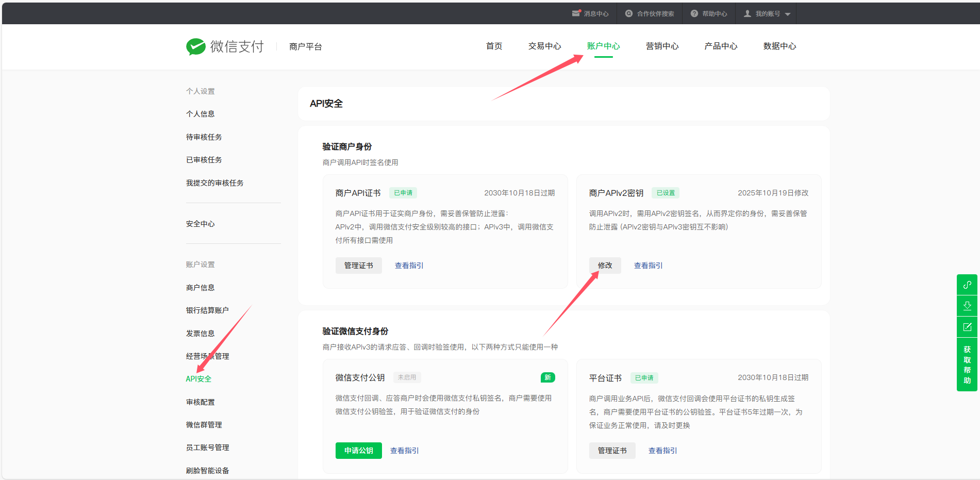Switch to the 交易中心 tab

(x=544, y=46)
